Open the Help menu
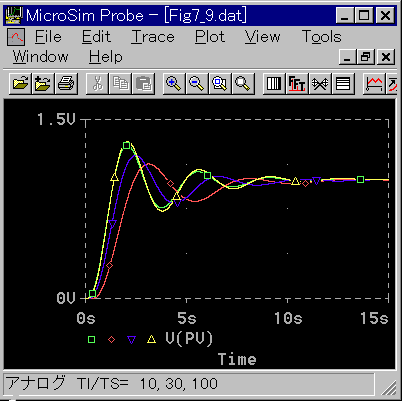402x401 pixels. [106, 57]
